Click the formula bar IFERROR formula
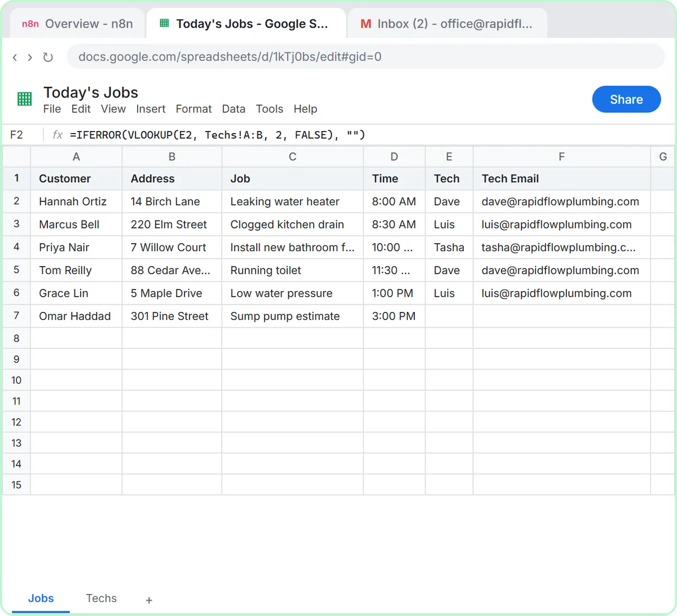This screenshot has height=616, width=677. click(218, 135)
